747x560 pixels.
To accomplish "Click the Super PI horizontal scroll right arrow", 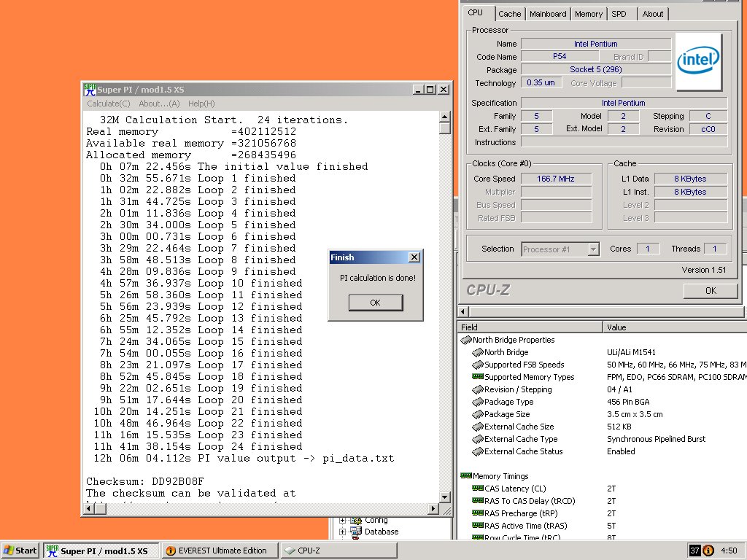I will click(x=433, y=509).
